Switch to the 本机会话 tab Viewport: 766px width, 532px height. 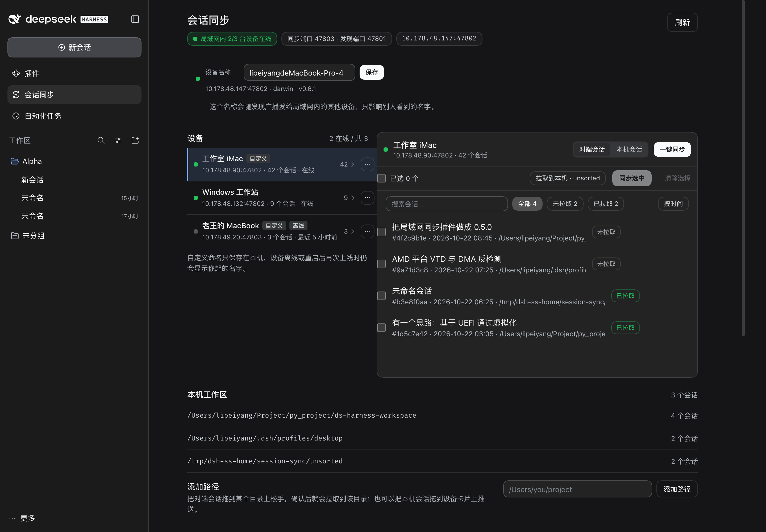pos(629,149)
